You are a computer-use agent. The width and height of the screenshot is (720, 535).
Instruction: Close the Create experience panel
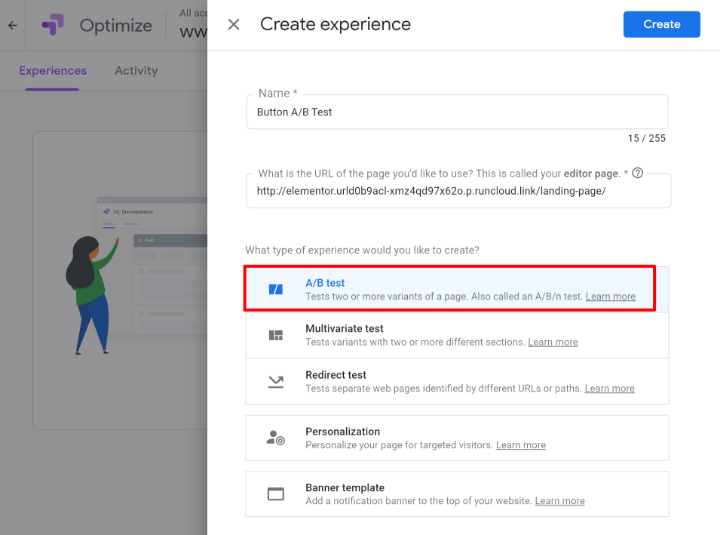tap(234, 24)
